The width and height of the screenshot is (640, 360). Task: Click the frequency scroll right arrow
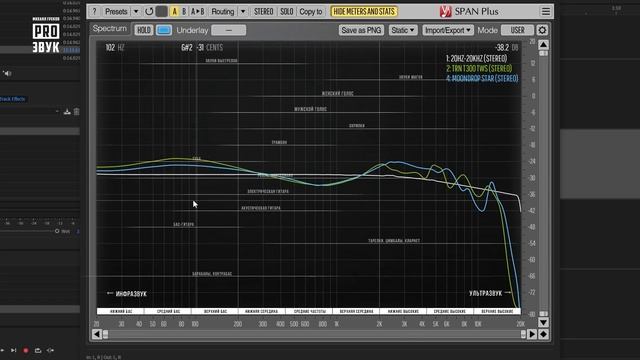tap(531, 334)
